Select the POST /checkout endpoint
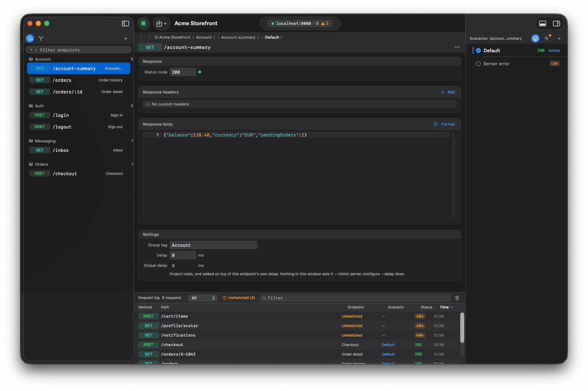588x391 pixels. pos(78,173)
